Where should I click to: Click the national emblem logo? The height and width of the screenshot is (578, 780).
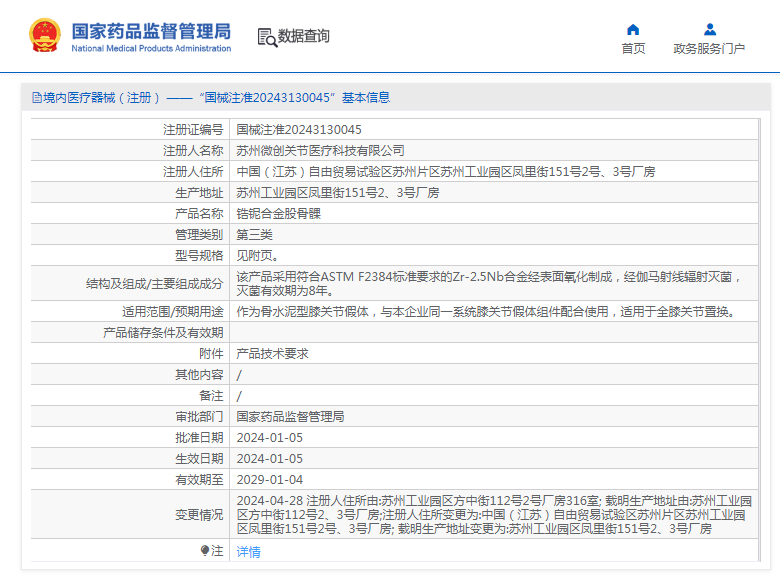coord(44,36)
